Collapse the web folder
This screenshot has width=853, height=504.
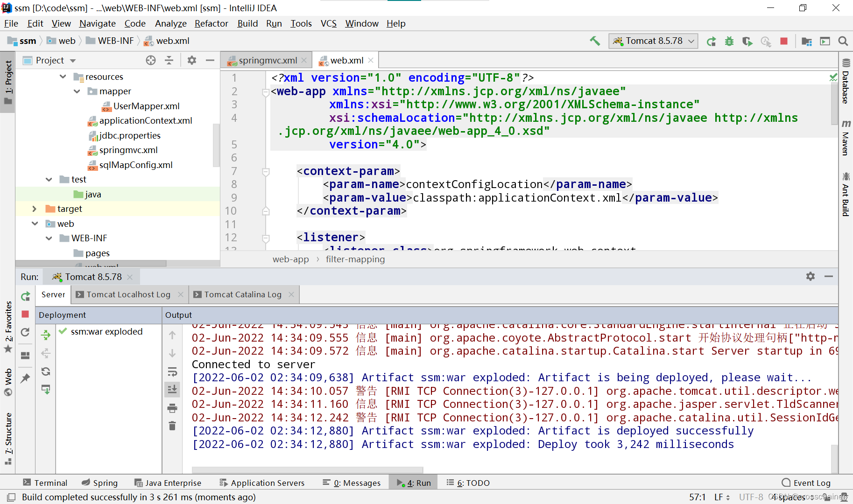[35, 224]
